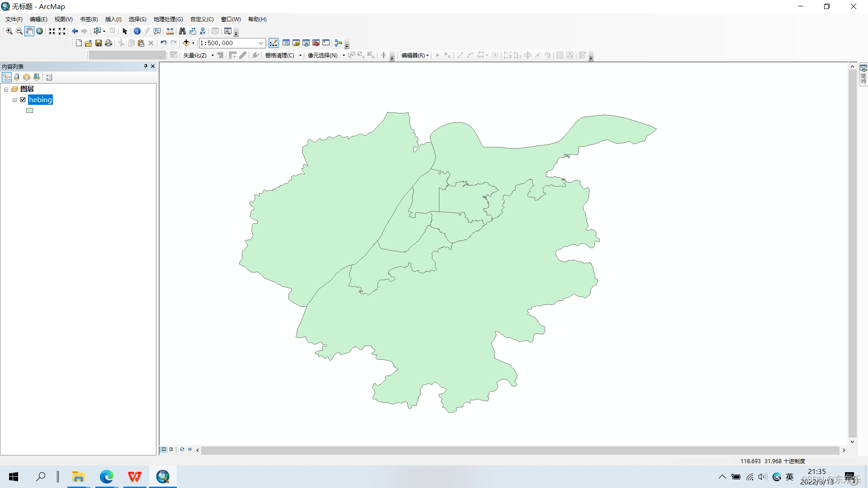Open the ModelBuilder window icon
Viewport: 868px width, 488px height.
tap(338, 43)
